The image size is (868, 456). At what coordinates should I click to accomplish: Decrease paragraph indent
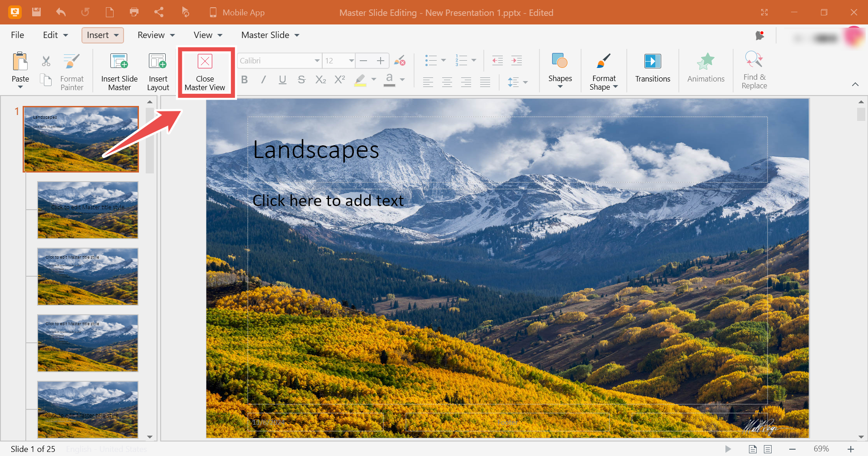click(x=497, y=60)
